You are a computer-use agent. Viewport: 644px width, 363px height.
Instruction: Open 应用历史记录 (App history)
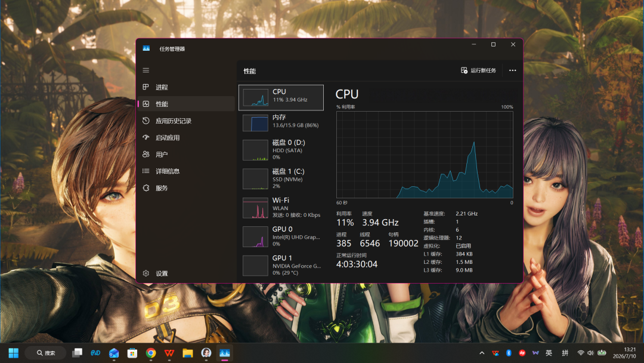(x=187, y=121)
